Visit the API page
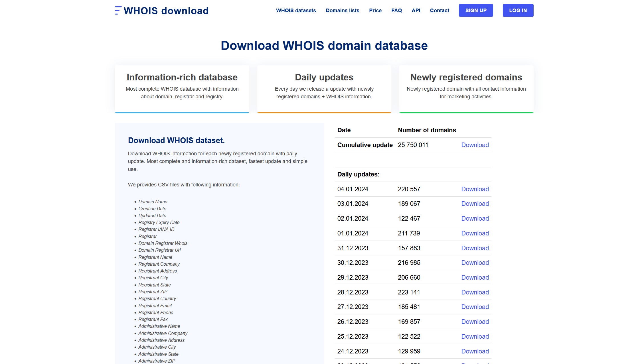Image resolution: width=638 pixels, height=364 pixels. click(x=416, y=11)
